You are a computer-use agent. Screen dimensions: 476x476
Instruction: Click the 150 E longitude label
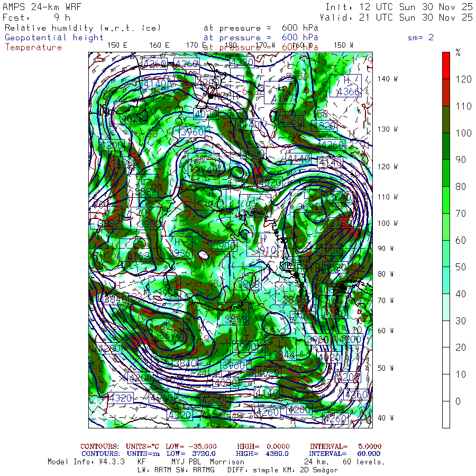pos(117,45)
